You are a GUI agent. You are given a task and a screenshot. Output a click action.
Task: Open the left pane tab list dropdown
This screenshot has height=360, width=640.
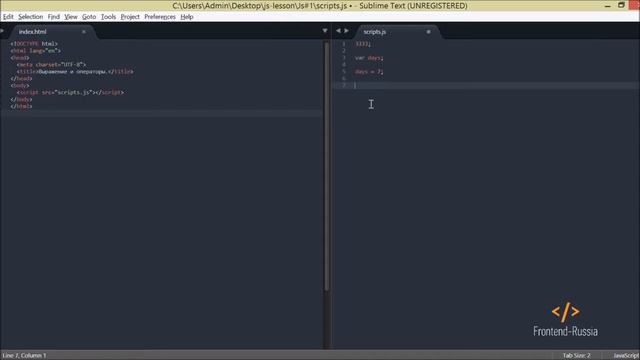point(325,31)
